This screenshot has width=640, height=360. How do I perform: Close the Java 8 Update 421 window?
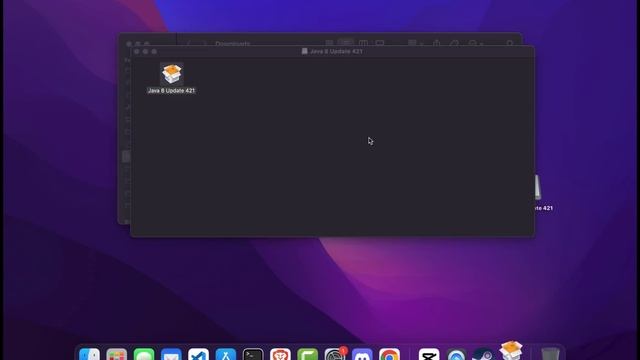click(x=136, y=51)
